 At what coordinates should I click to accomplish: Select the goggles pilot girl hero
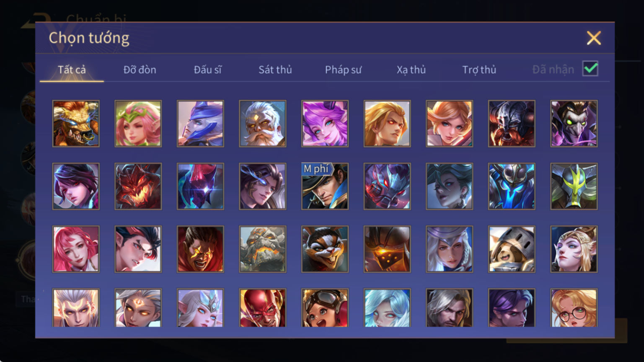[x=325, y=308]
